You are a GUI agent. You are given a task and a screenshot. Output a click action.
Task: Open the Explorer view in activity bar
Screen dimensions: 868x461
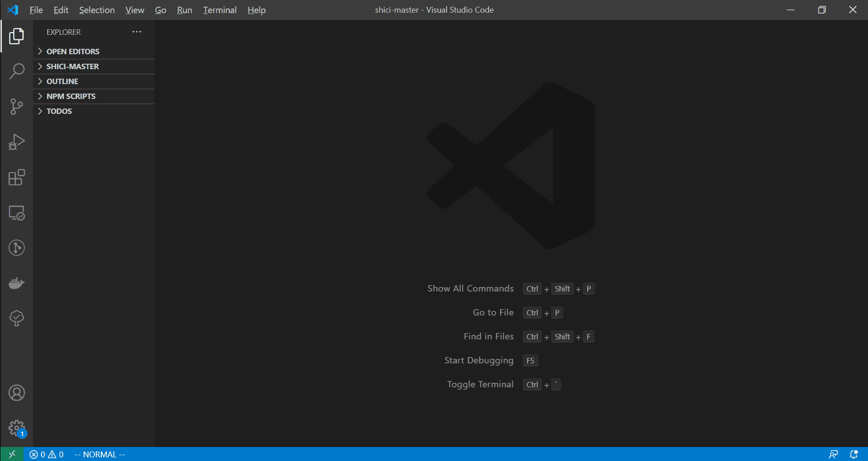(17, 36)
